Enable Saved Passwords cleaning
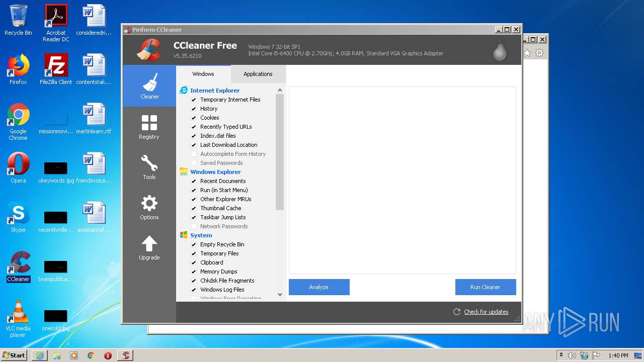The image size is (644, 362). click(194, 163)
